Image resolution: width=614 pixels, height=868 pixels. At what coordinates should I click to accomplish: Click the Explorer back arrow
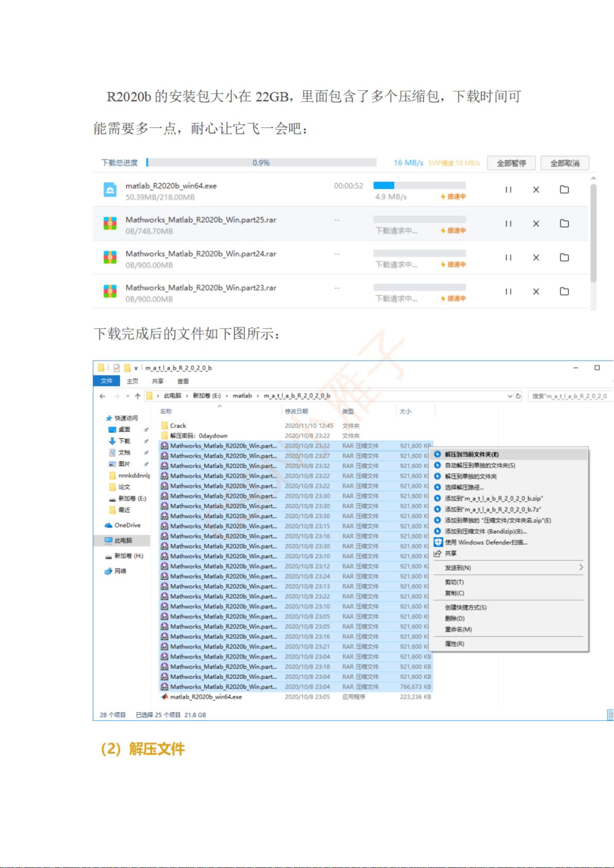[102, 396]
